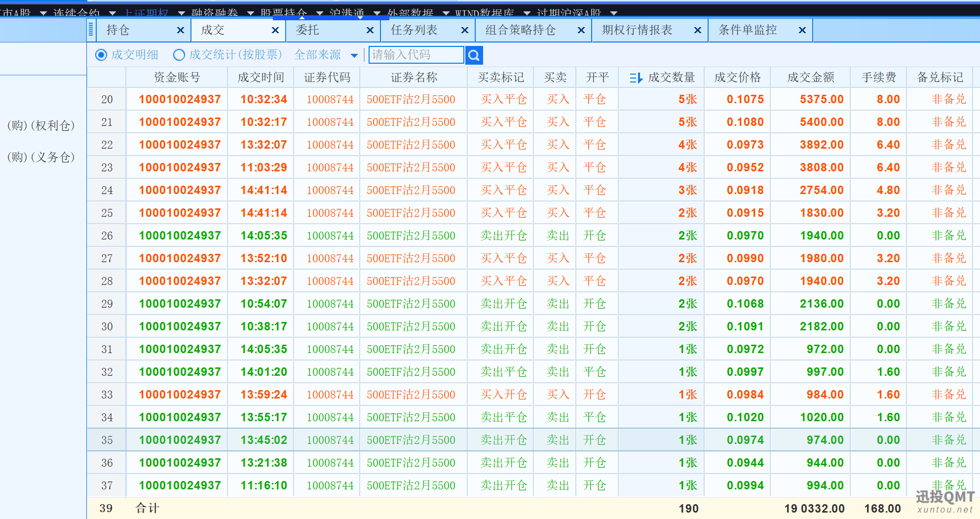
Task: Click the grip handle left of the 持仓 tab
Action: (x=91, y=30)
